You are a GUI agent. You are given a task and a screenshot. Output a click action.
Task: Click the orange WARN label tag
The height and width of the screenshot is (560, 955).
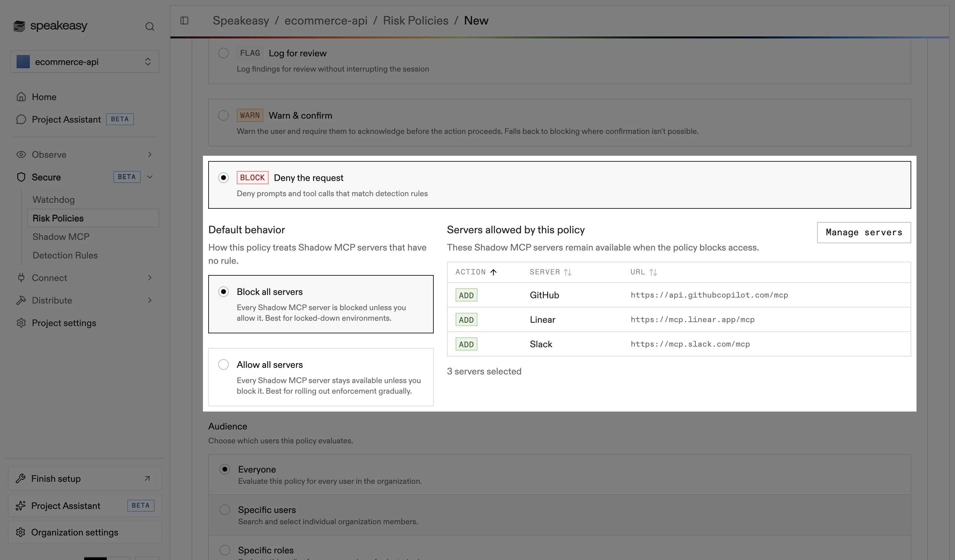[x=250, y=115]
